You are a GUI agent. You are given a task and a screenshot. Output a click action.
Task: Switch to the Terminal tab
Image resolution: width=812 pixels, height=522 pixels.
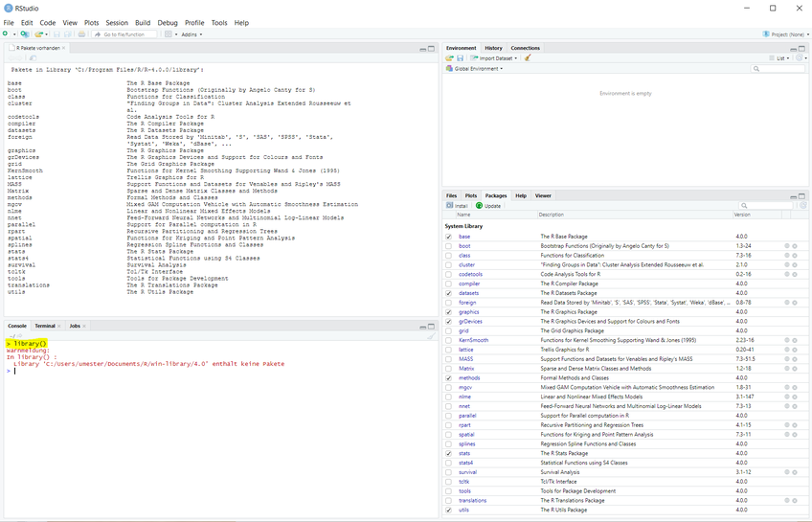(x=45, y=326)
